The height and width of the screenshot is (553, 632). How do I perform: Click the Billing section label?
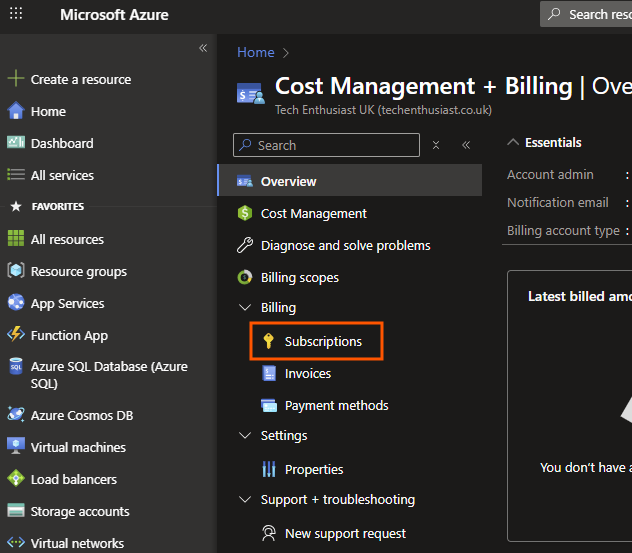279,308
